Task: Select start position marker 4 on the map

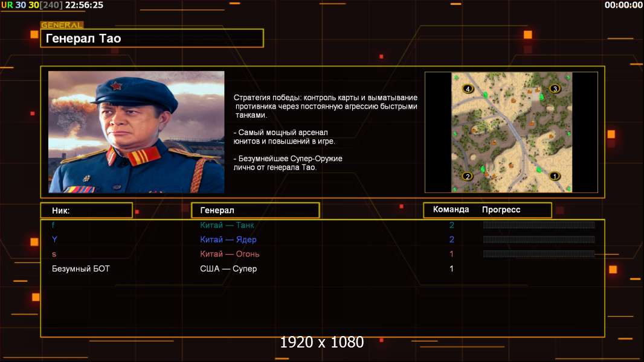Action: 468,89
